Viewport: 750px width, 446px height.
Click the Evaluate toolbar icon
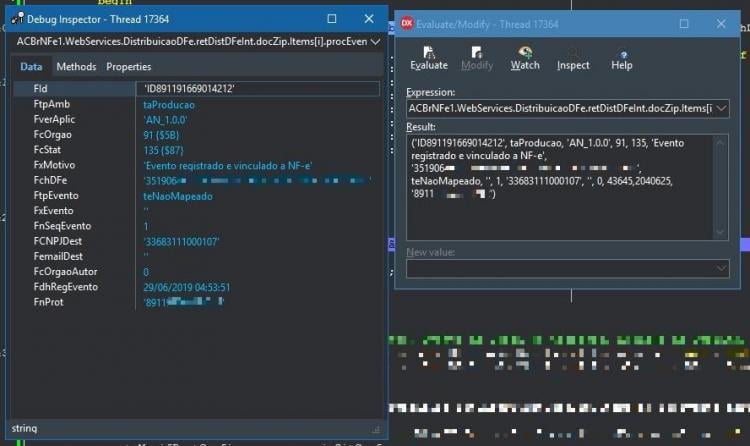429,52
